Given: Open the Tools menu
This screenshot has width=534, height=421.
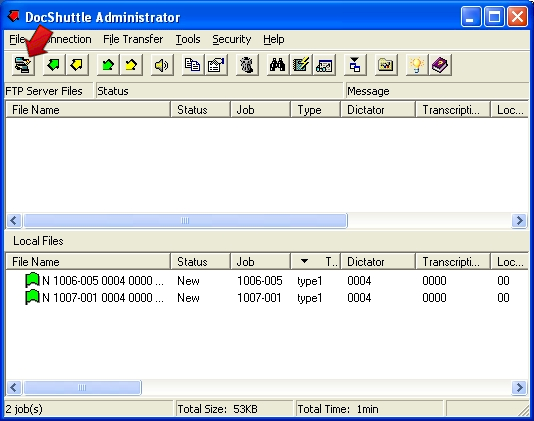Looking at the screenshot, I should click(x=188, y=39).
